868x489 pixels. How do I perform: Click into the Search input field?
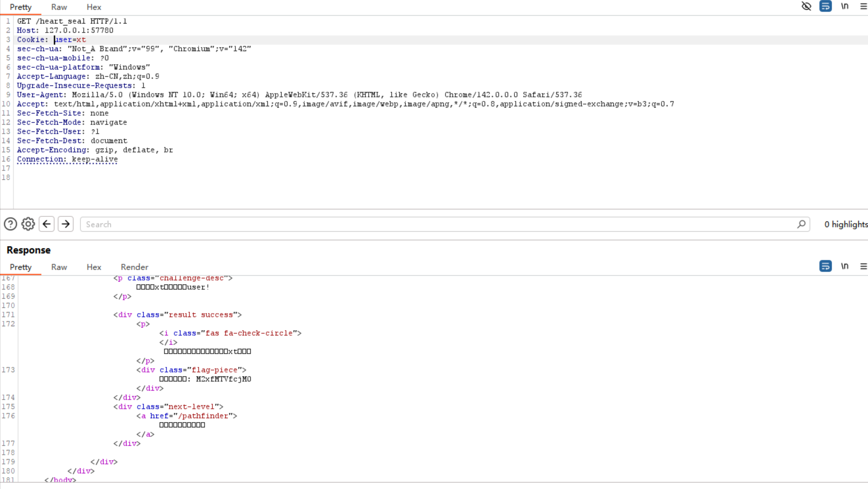click(438, 224)
